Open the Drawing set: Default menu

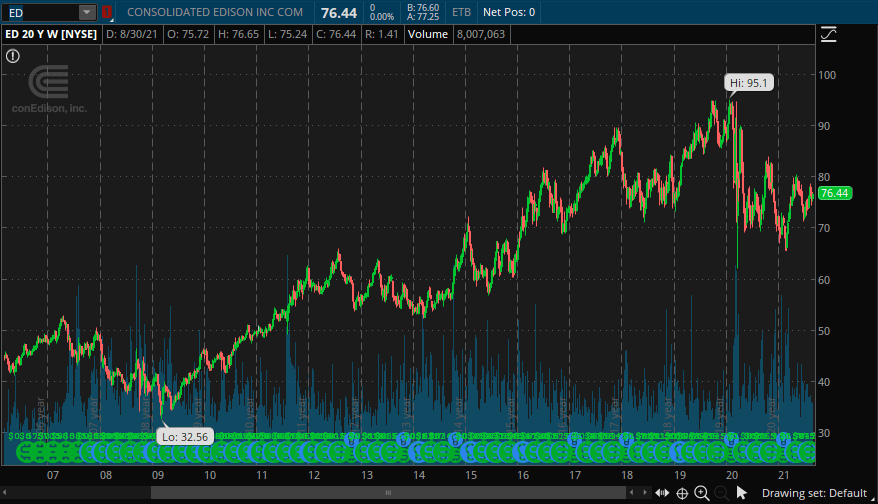(x=814, y=493)
